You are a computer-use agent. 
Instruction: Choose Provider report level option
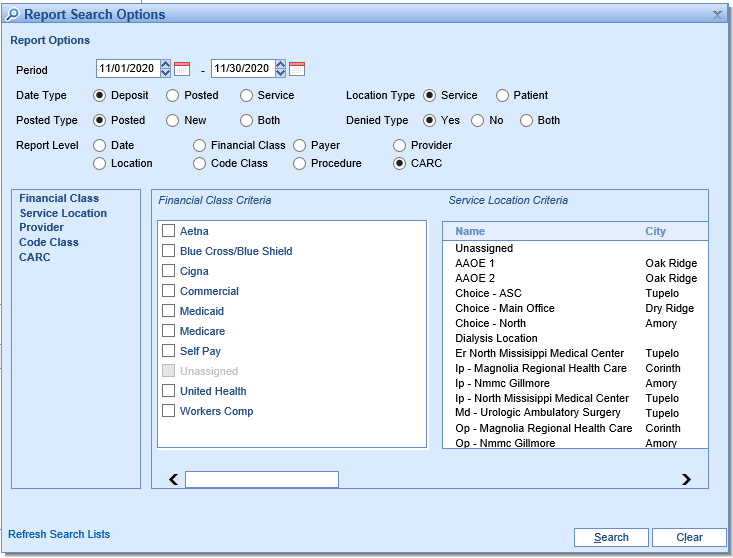(400, 145)
